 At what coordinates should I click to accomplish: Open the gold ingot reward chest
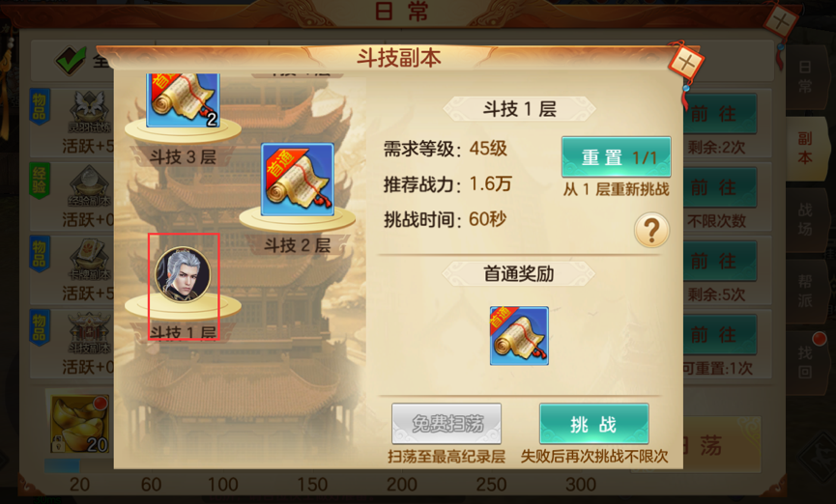click(80, 424)
